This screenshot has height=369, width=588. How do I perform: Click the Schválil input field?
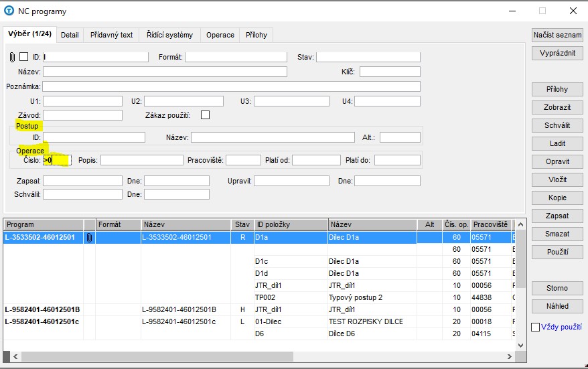(x=82, y=194)
